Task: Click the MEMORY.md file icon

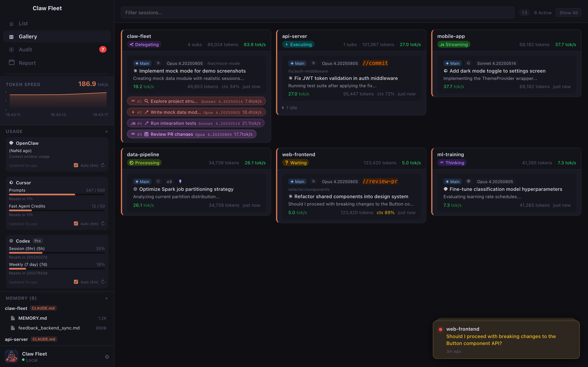Action: pos(13,318)
